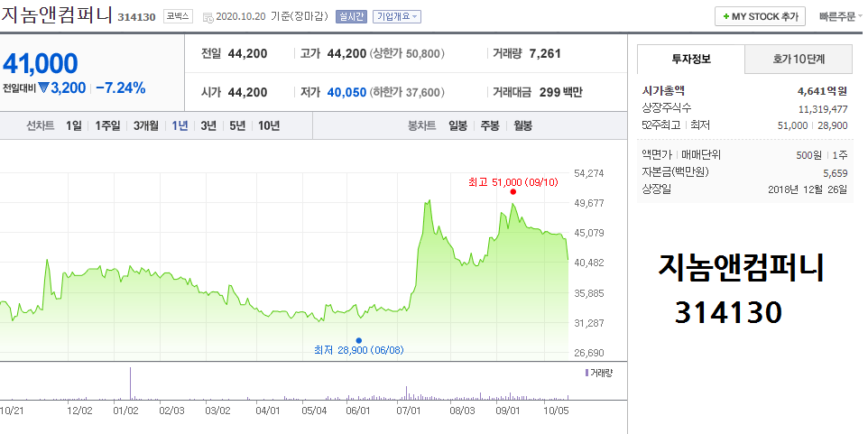Click the blue 최저 28,900 marker dot
The width and height of the screenshot is (868, 434).
(359, 340)
